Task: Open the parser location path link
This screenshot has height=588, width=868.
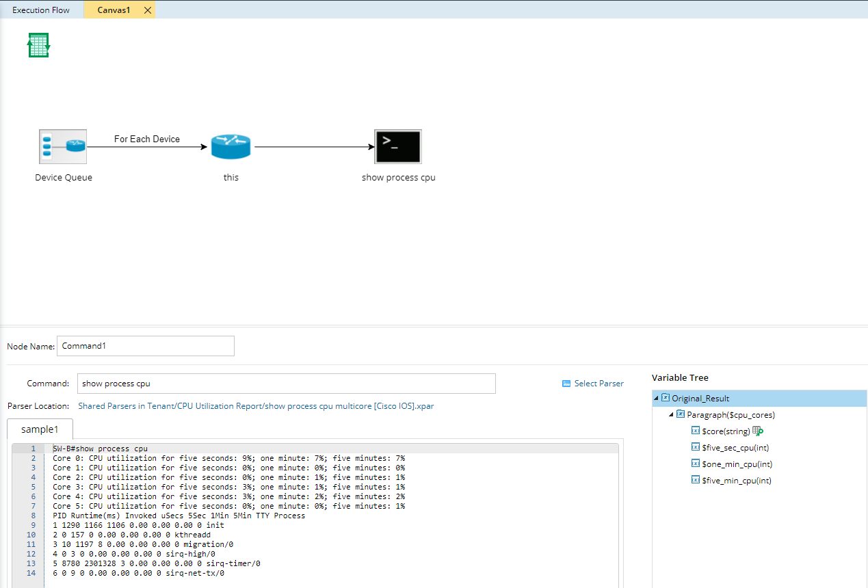Action: click(x=256, y=406)
